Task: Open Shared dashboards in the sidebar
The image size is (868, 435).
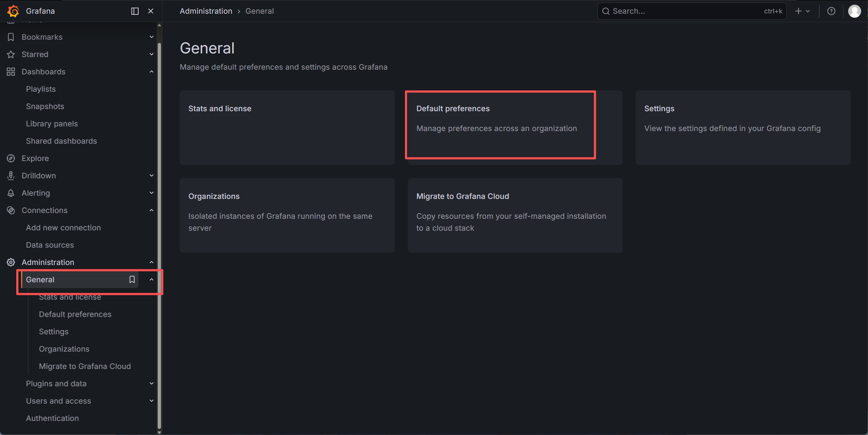Action: pyautogui.click(x=61, y=141)
